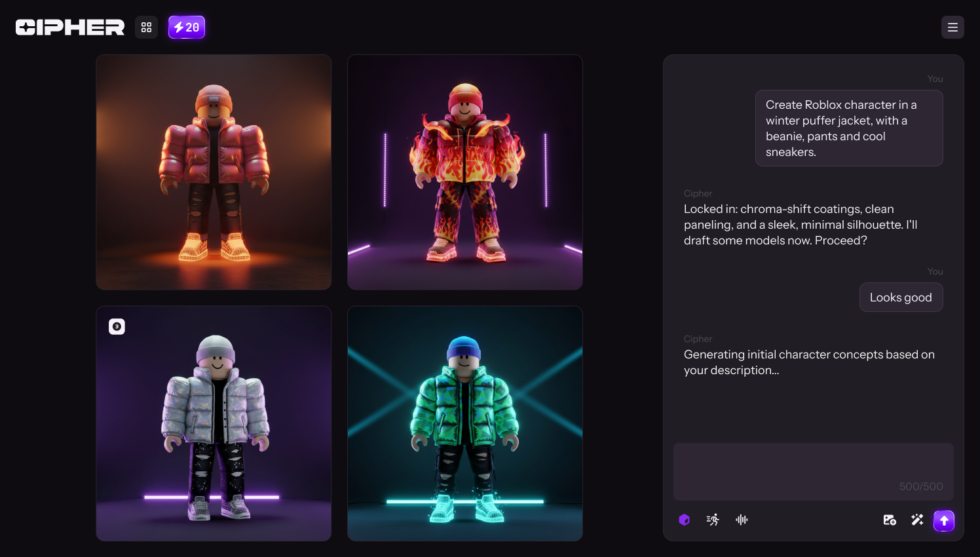
Task: Click the add image icon
Action: coord(890,520)
